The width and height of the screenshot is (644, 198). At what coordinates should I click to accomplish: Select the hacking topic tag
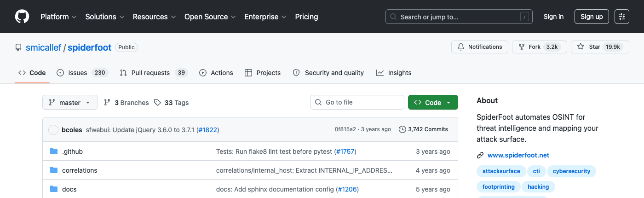(538, 187)
